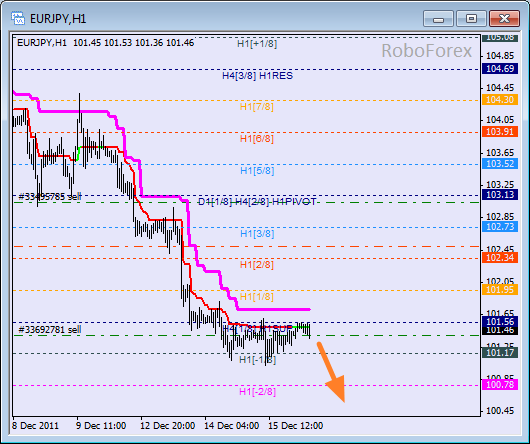Click the orange downward arrow on chart
The height and width of the screenshot is (444, 530).
(x=332, y=372)
